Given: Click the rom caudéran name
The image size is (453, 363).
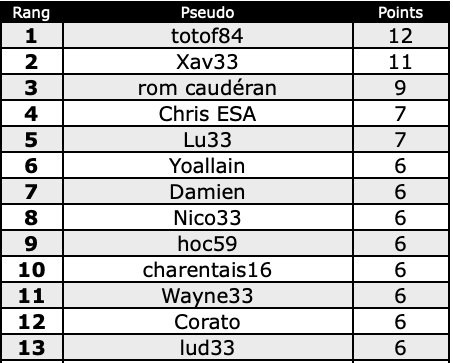Looking at the screenshot, I should click(207, 88).
